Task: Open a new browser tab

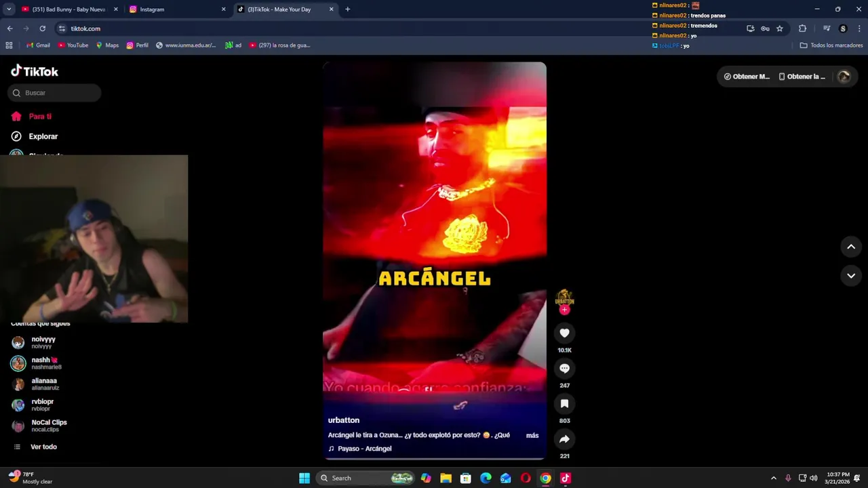Action: 347,9
